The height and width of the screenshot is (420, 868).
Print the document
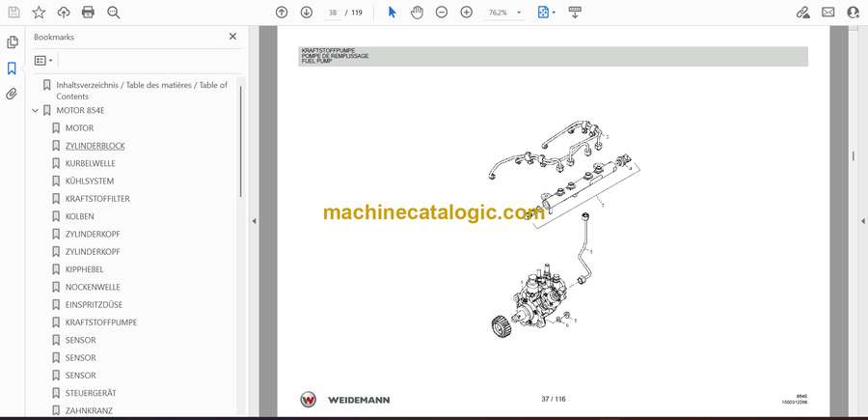(88, 13)
